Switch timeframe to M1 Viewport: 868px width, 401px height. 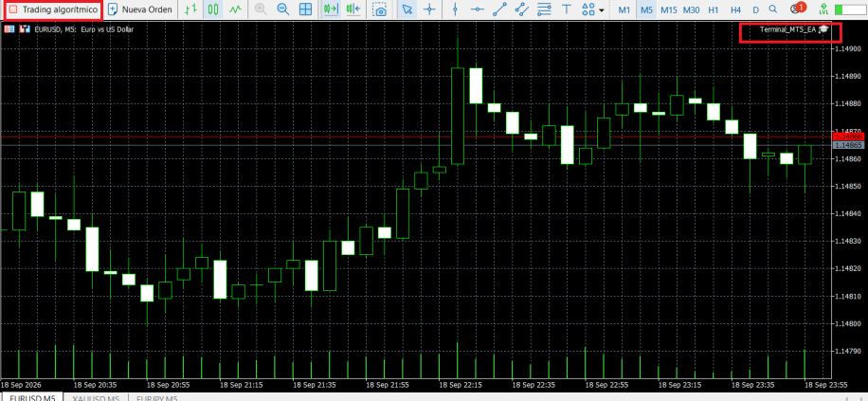[x=624, y=10]
